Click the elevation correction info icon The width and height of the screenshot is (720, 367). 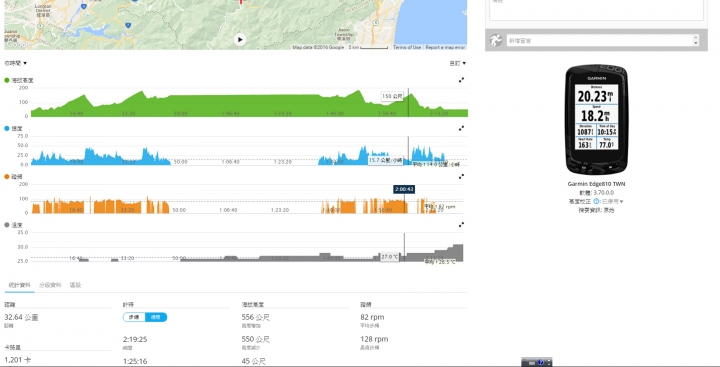[596, 201]
